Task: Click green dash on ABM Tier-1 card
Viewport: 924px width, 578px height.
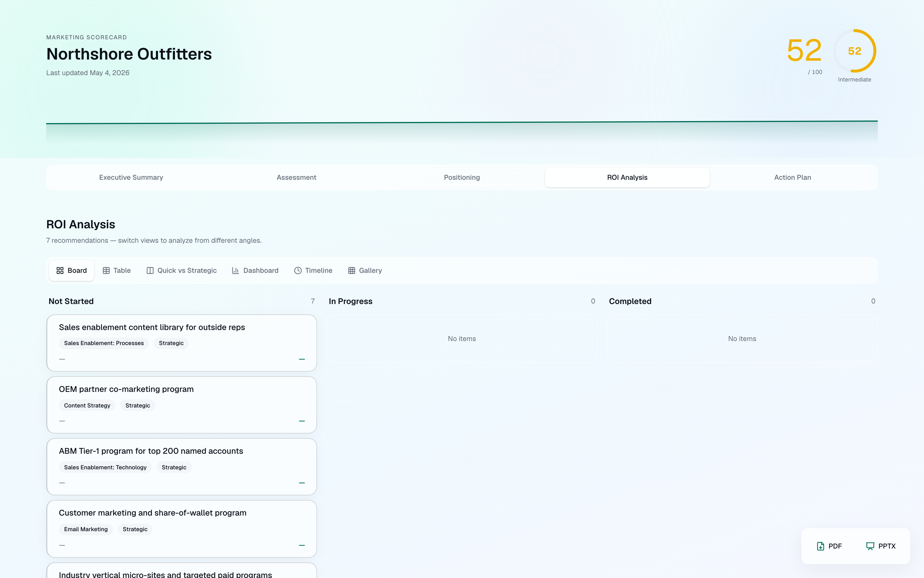Action: 302,483
